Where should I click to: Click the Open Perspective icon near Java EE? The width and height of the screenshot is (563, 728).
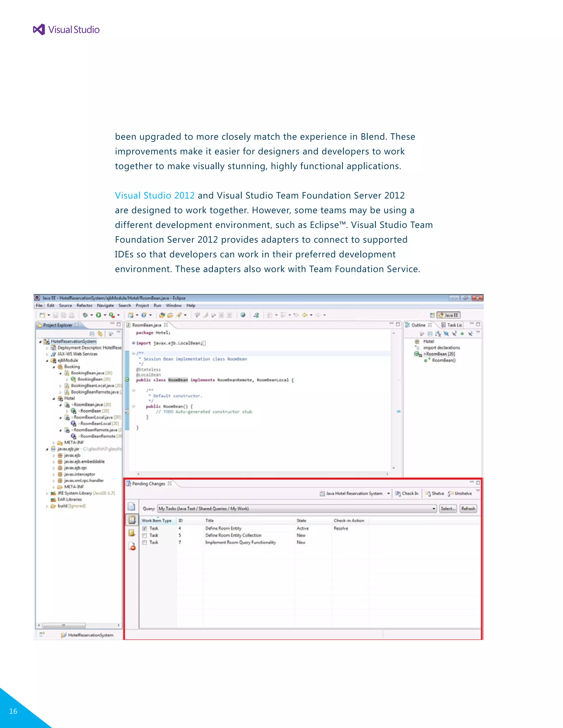pos(432,315)
